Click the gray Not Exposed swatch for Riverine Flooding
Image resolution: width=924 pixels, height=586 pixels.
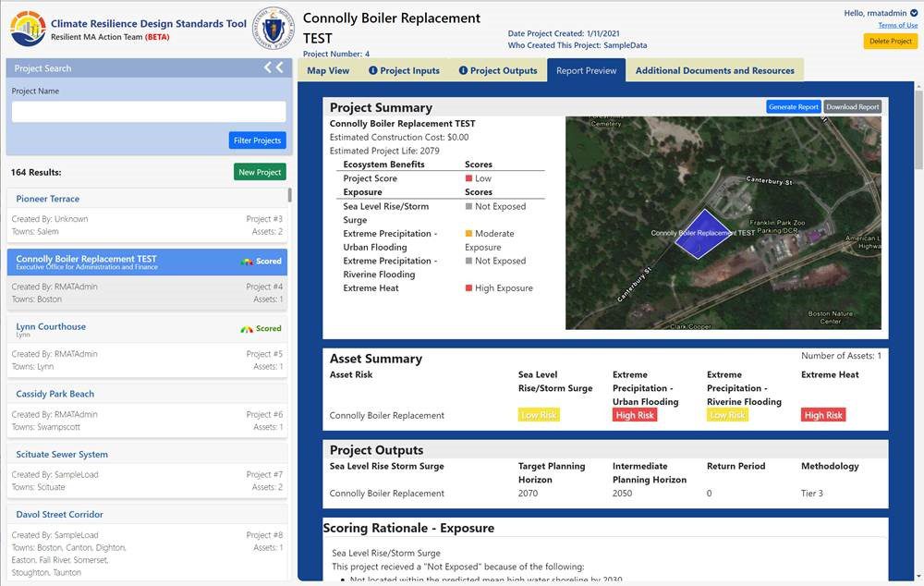pyautogui.click(x=469, y=261)
